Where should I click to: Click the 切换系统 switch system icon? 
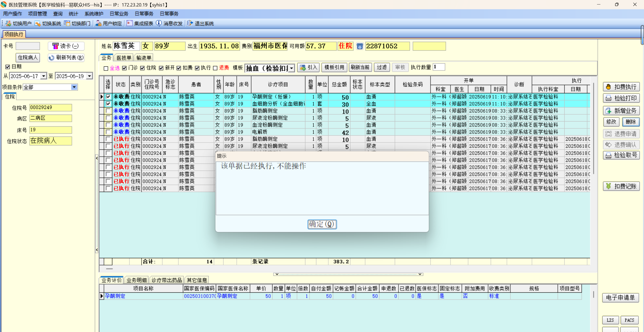38,23
